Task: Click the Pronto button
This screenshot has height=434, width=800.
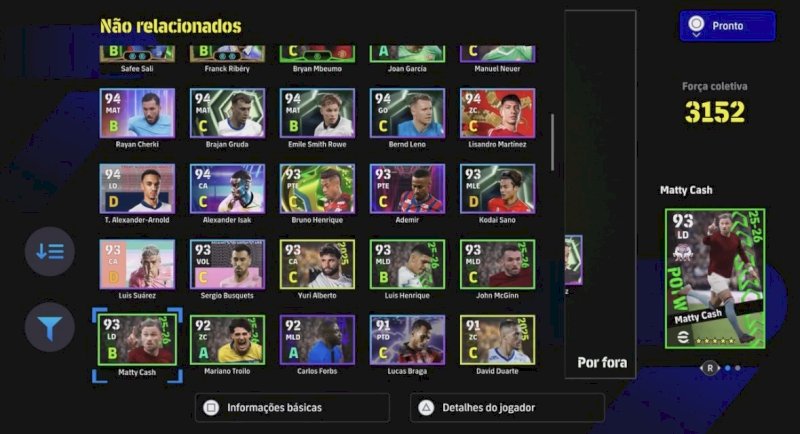Action: 728,26
